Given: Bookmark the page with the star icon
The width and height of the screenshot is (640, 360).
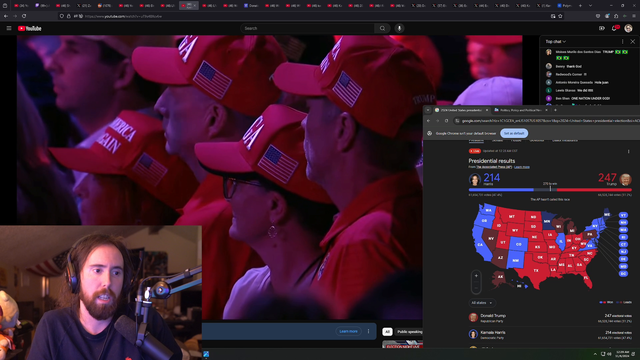Looking at the screenshot, I should point(560,16).
